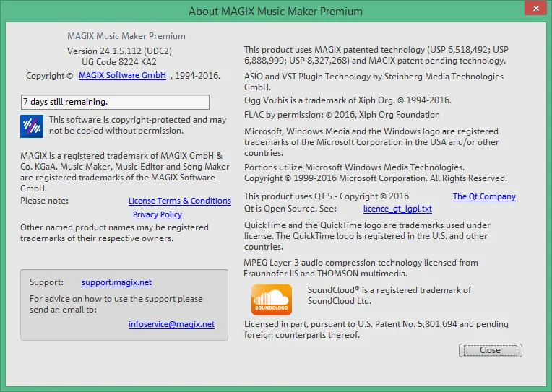The width and height of the screenshot is (552, 392).
Task: Click 'Qt is Open Source. See:' text
Action: coord(290,209)
